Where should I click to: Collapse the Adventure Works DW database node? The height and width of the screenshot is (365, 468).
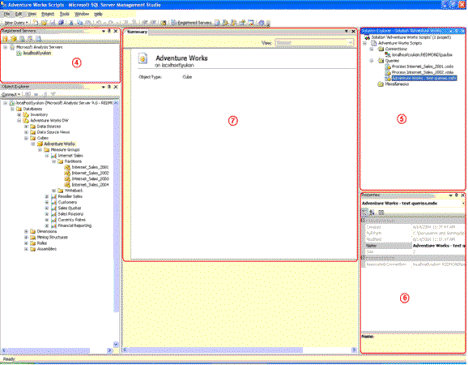(x=19, y=120)
